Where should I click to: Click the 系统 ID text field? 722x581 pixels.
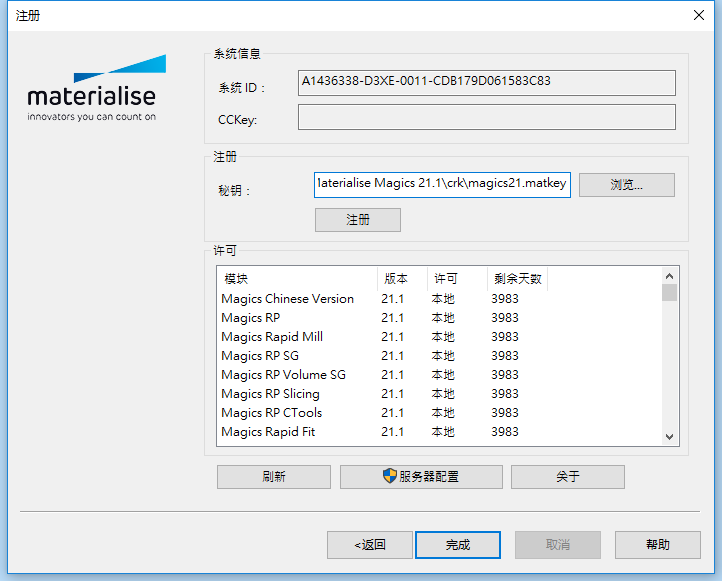click(487, 82)
